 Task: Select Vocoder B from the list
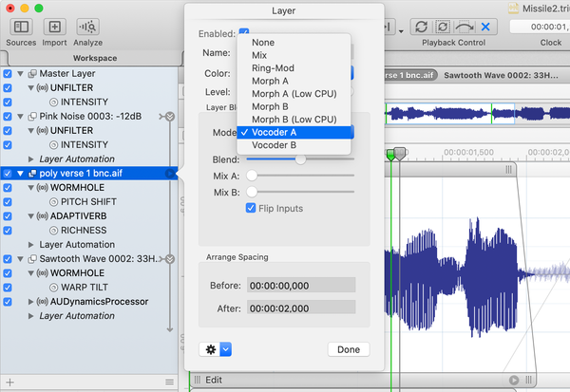tap(275, 145)
